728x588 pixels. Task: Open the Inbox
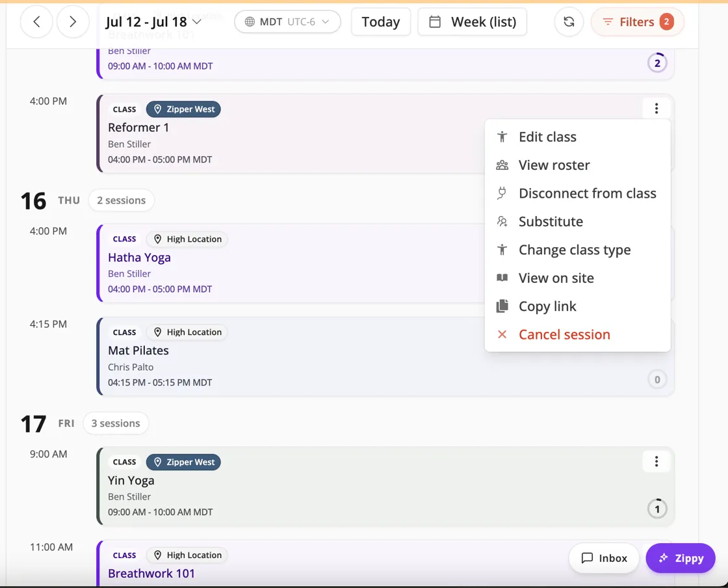tap(604, 558)
